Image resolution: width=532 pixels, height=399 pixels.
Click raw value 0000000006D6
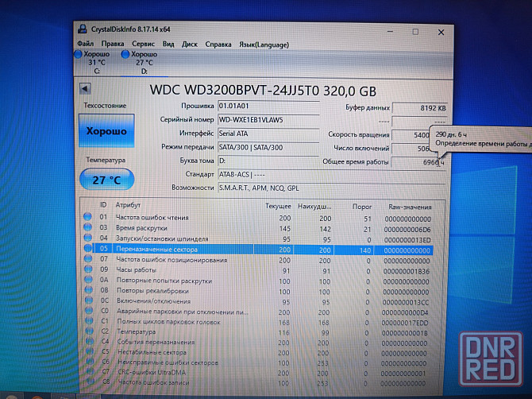pos(407,230)
